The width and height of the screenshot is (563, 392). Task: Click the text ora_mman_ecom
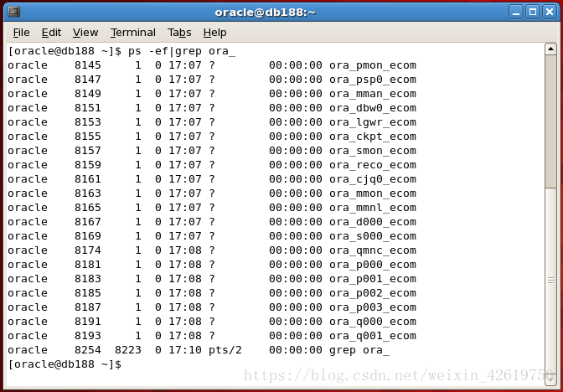click(373, 94)
